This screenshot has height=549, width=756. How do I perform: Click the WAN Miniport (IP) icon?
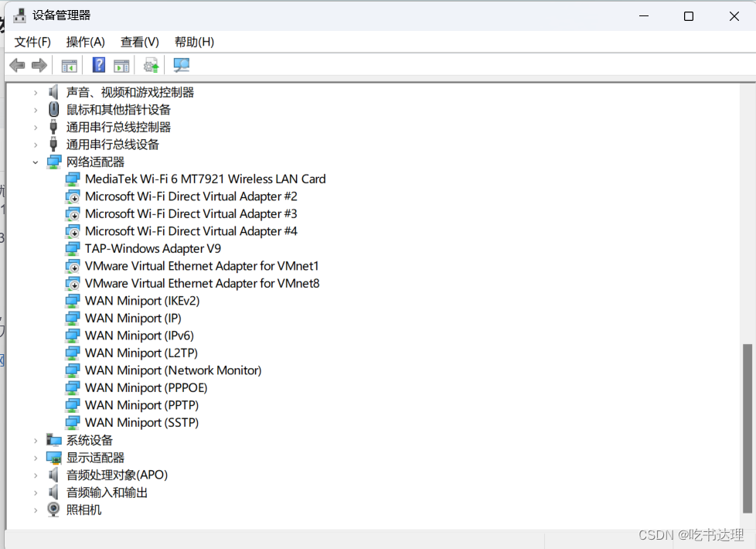(x=73, y=318)
